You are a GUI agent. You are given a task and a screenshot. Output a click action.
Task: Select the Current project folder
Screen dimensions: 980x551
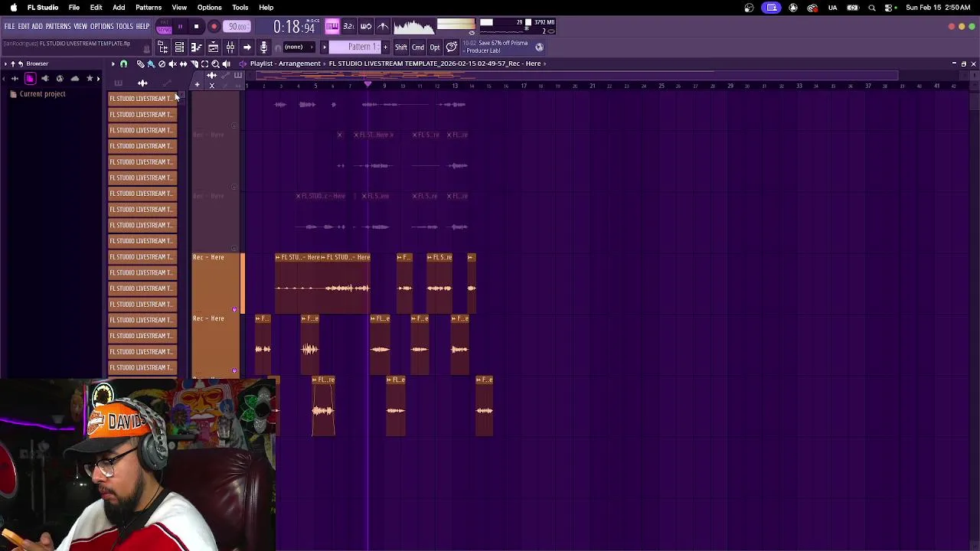point(43,93)
